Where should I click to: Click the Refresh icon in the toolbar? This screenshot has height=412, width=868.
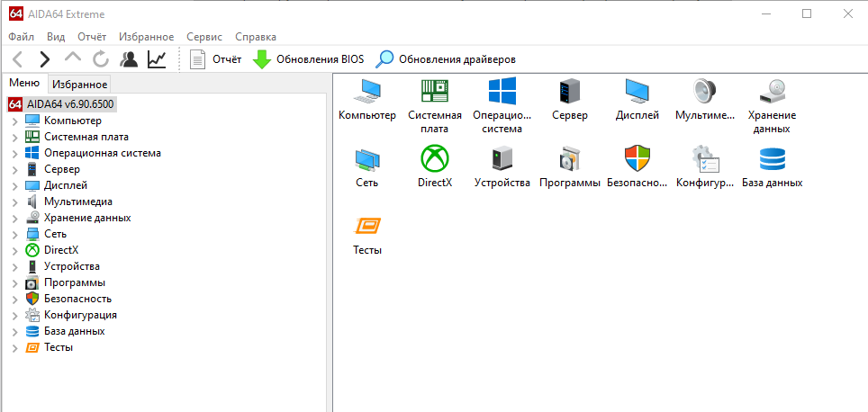[100, 59]
